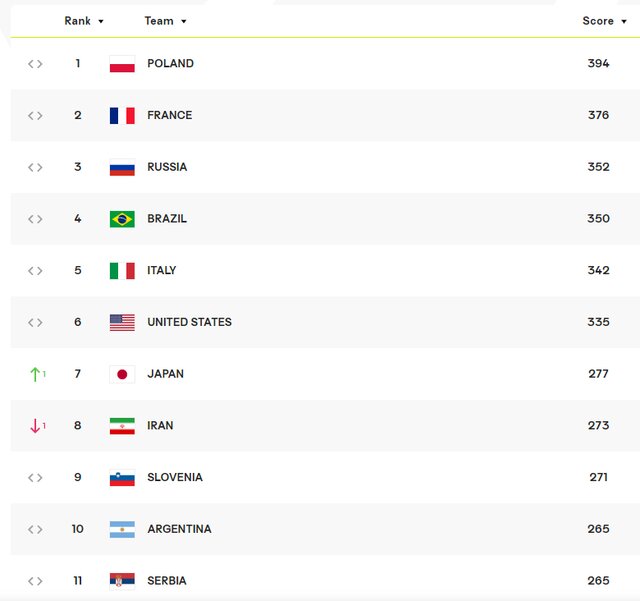Open the ITALY team link
Viewport: 640px width, 601px height.
[161, 271]
